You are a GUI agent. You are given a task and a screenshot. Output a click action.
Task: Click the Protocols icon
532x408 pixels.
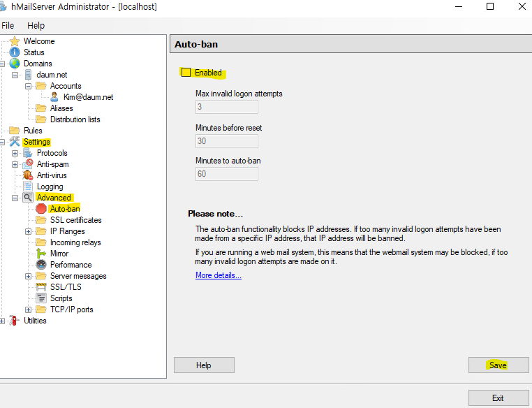28,153
